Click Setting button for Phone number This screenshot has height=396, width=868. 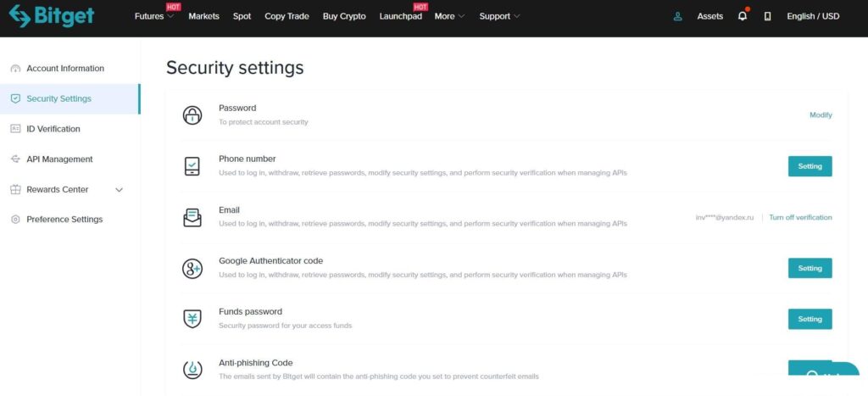point(810,166)
